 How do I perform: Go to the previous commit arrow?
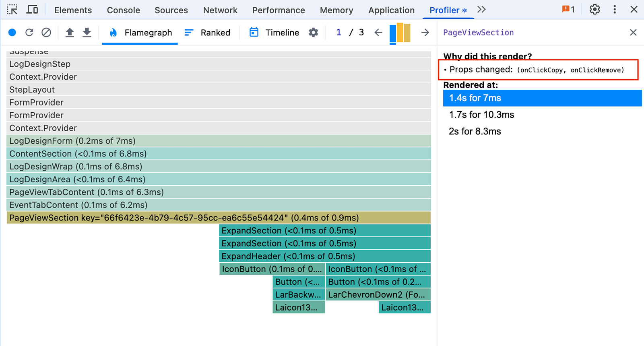tap(378, 33)
